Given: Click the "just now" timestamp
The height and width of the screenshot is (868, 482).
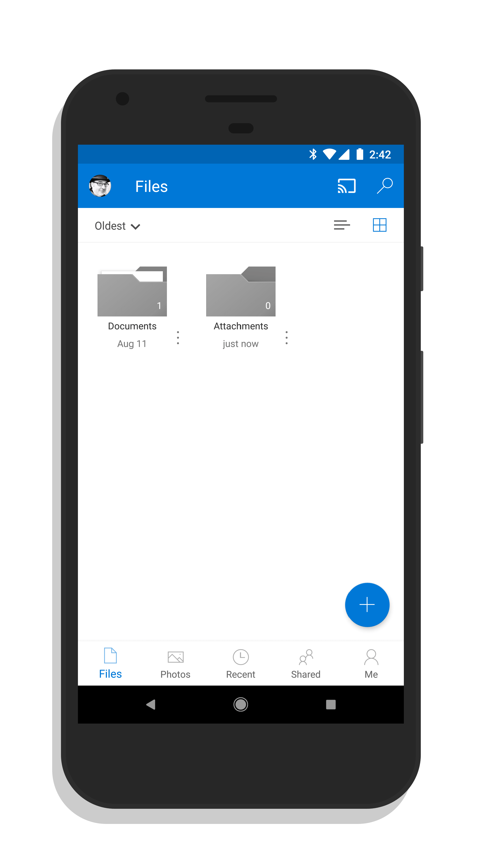Looking at the screenshot, I should (x=240, y=344).
